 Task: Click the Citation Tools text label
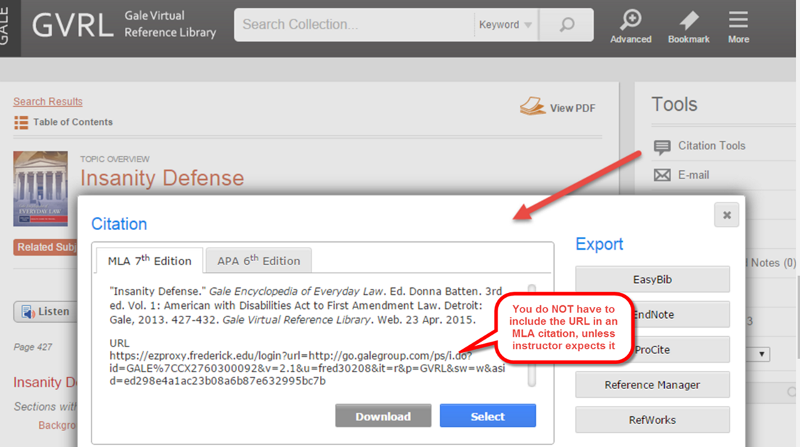coord(711,146)
